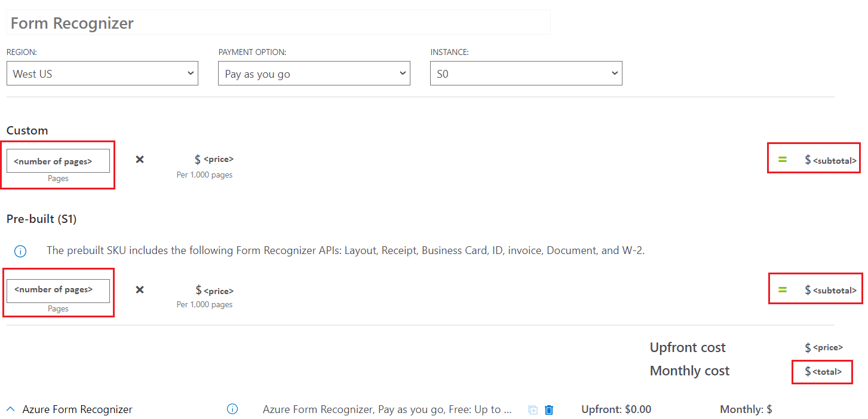Viewport: 868px width, 419px height.
Task: Click the Custom section heading
Action: click(27, 130)
